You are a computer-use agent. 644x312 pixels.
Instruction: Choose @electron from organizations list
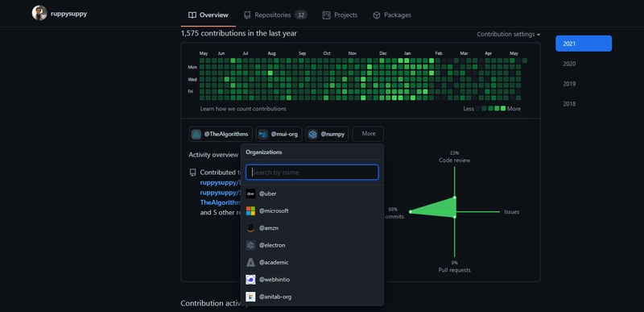coord(312,245)
